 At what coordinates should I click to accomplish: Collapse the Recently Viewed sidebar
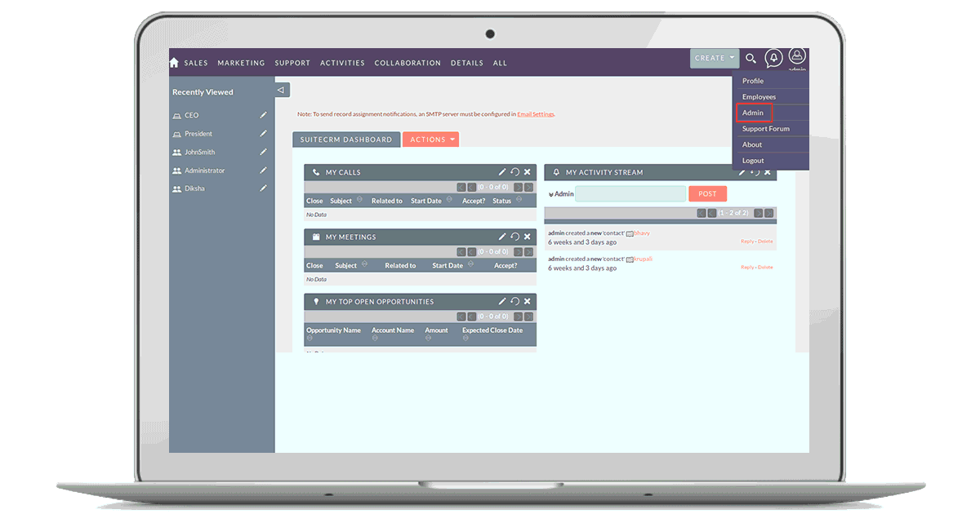[x=281, y=90]
